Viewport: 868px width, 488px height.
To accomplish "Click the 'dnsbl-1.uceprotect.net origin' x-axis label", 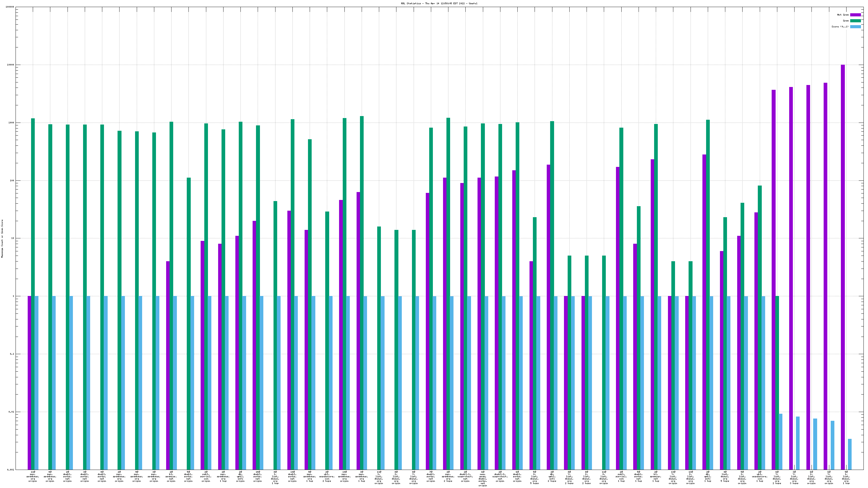I will pos(465,476).
